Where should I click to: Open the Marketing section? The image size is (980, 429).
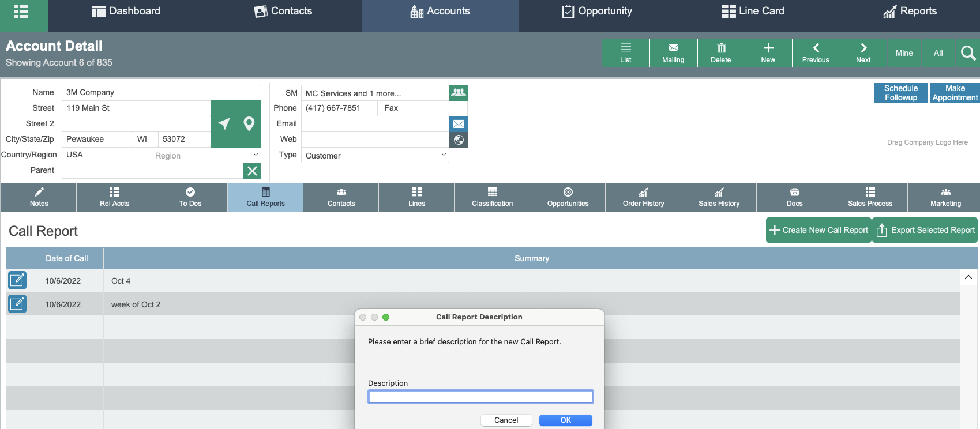pyautogui.click(x=945, y=197)
